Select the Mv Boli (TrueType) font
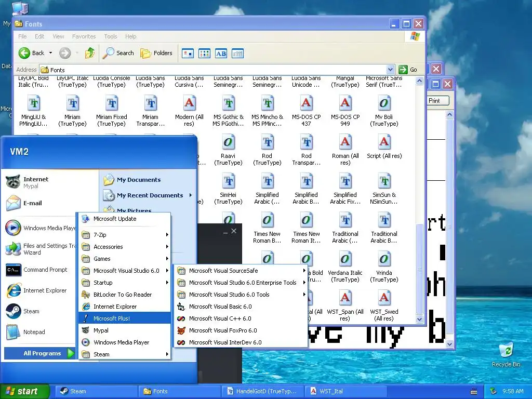Viewport: 532px width, 399px height. pos(384,111)
